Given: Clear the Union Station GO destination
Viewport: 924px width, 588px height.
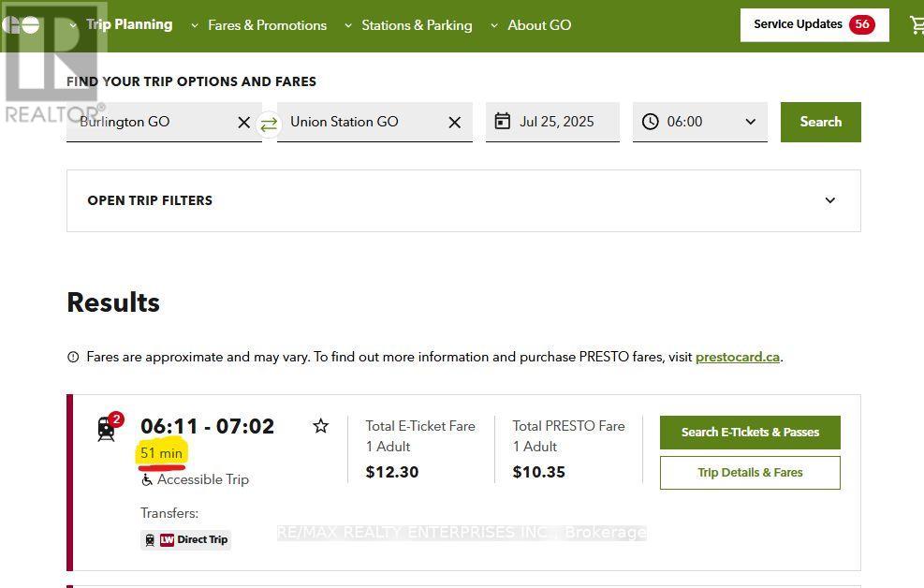Looking at the screenshot, I should (x=454, y=123).
